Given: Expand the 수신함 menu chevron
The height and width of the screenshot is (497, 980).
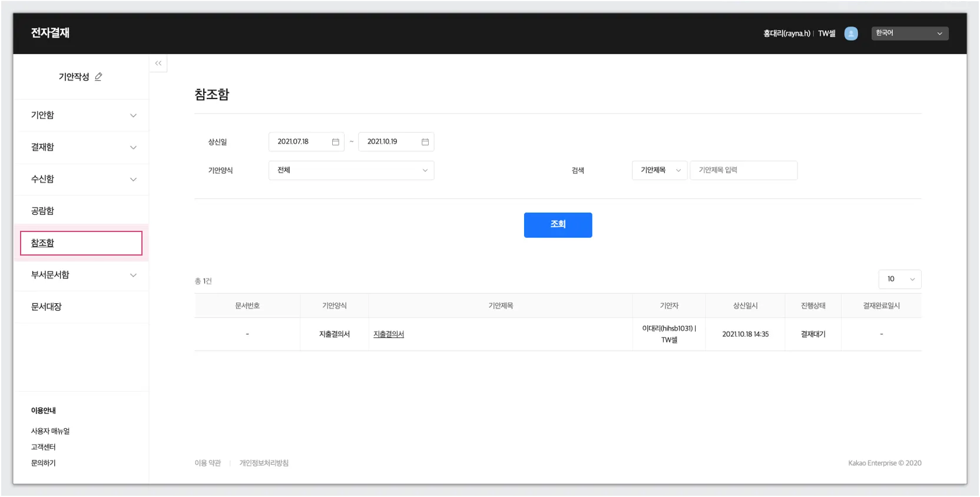Looking at the screenshot, I should pyautogui.click(x=133, y=179).
